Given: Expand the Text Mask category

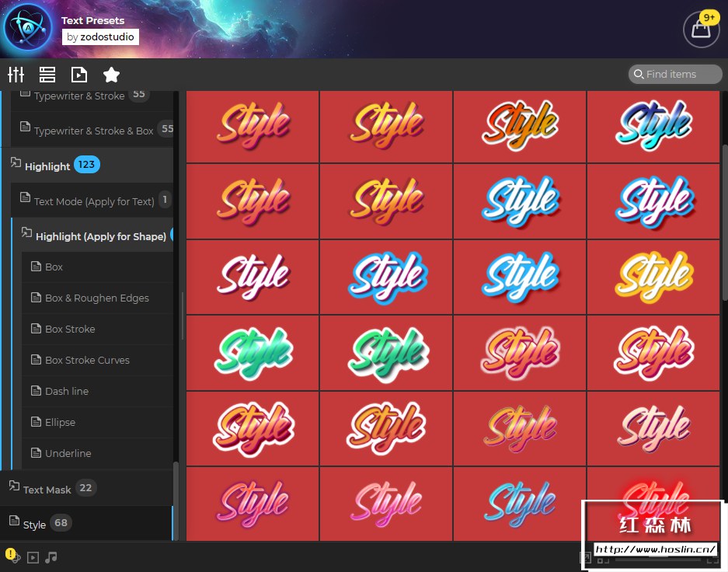Looking at the screenshot, I should click(86, 488).
